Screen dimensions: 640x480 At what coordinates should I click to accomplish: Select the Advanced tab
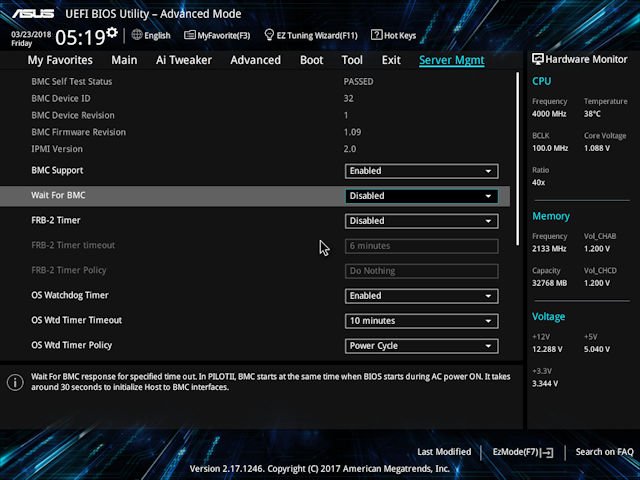tap(256, 60)
